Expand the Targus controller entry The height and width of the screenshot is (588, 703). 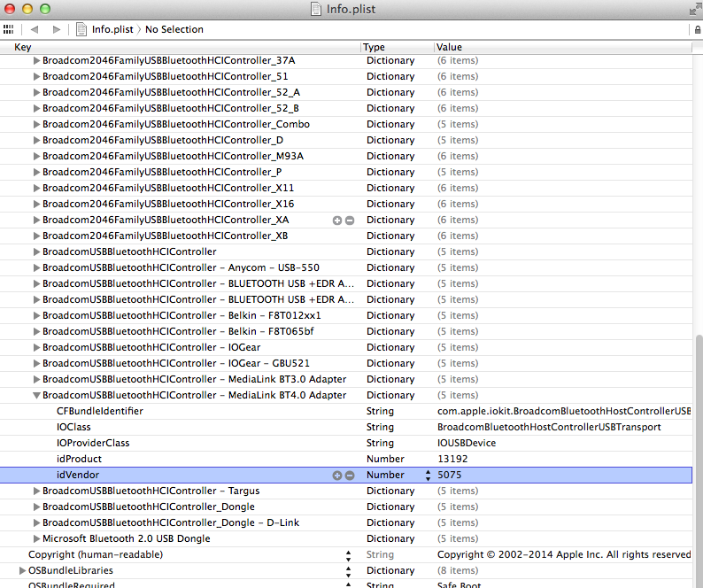tap(37, 491)
